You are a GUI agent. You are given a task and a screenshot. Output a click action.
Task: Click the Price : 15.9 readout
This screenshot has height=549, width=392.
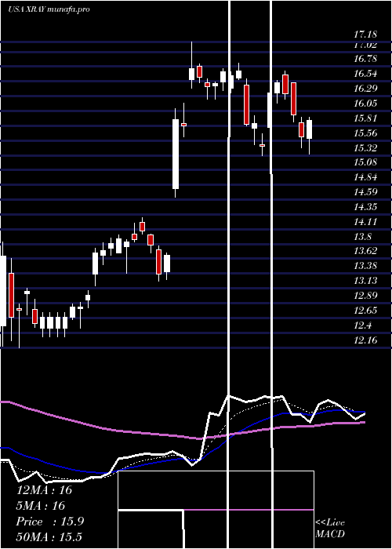tap(50, 522)
